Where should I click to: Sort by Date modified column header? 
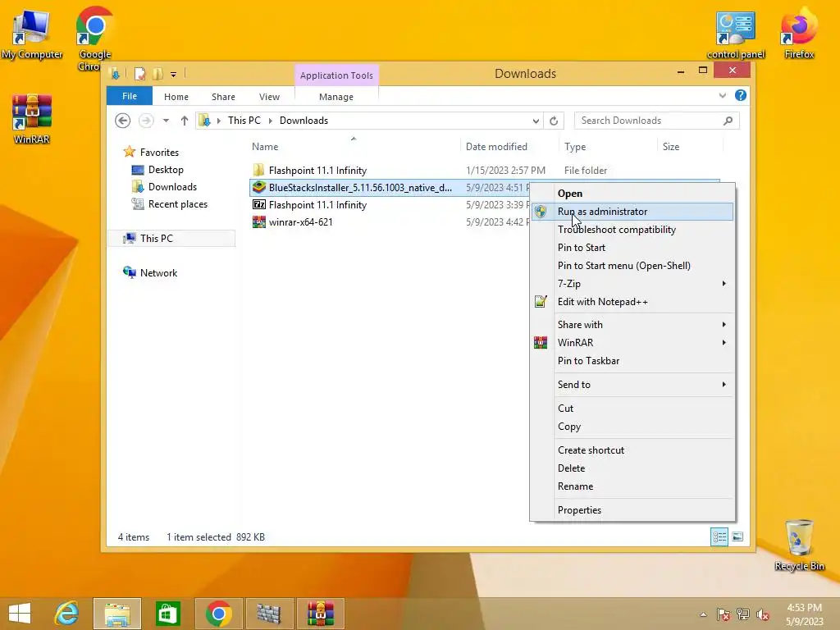[496, 147]
